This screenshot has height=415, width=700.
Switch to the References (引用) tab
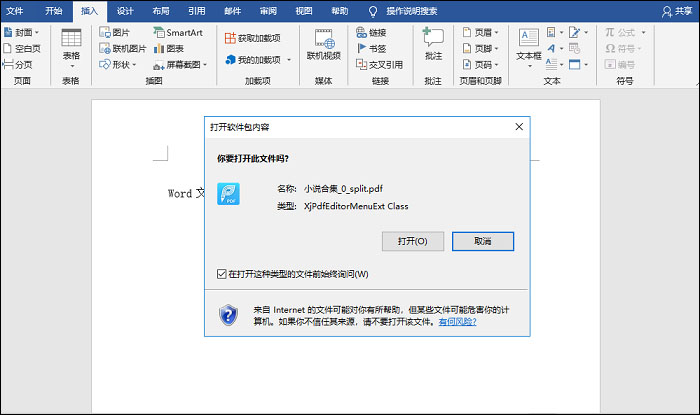196,11
